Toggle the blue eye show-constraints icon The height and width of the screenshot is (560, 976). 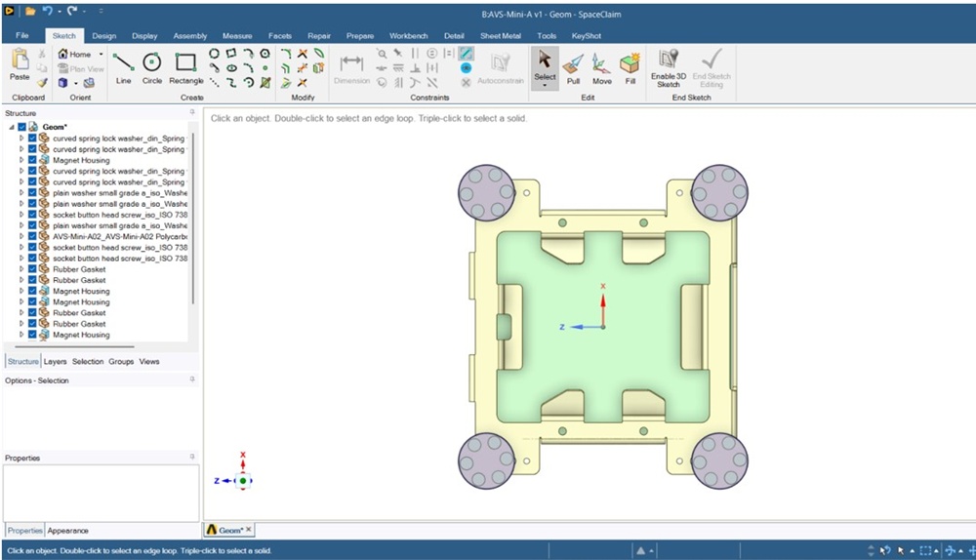(466, 68)
